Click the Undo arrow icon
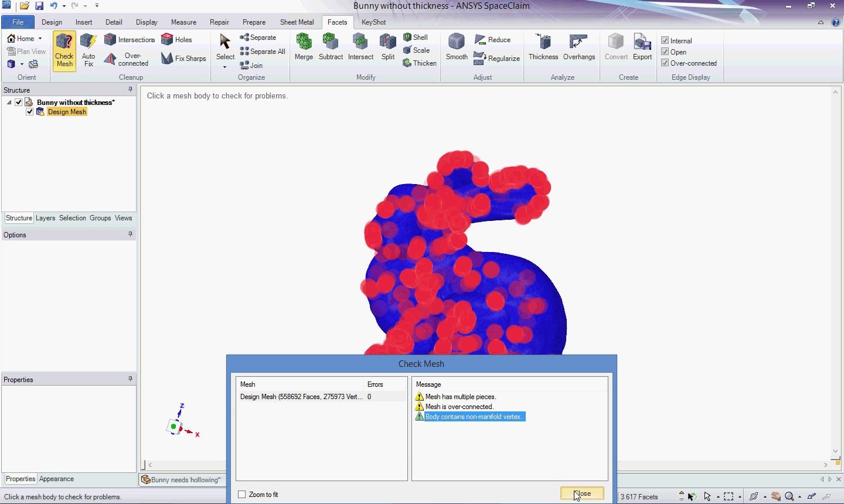The height and width of the screenshot is (504, 844). [54, 6]
